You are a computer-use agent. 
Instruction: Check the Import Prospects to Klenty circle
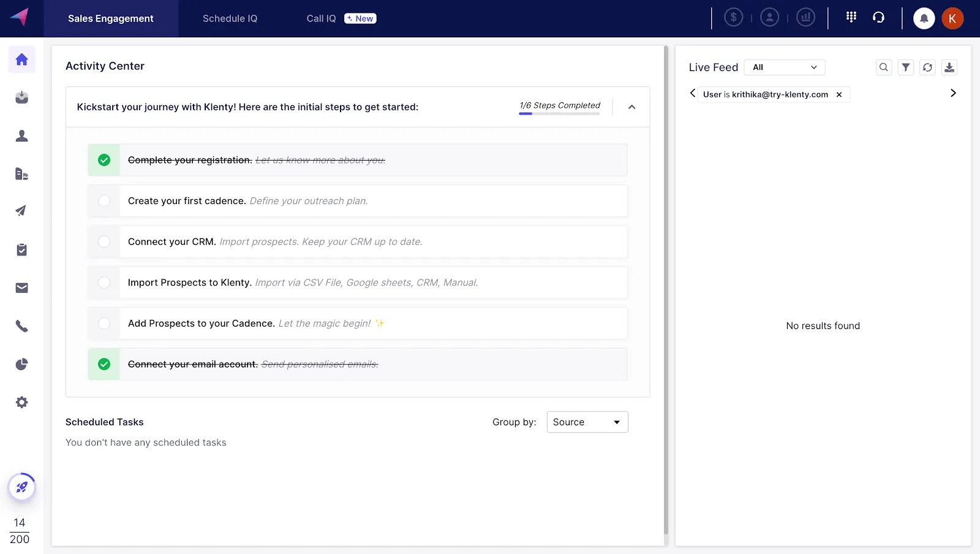pyautogui.click(x=104, y=283)
